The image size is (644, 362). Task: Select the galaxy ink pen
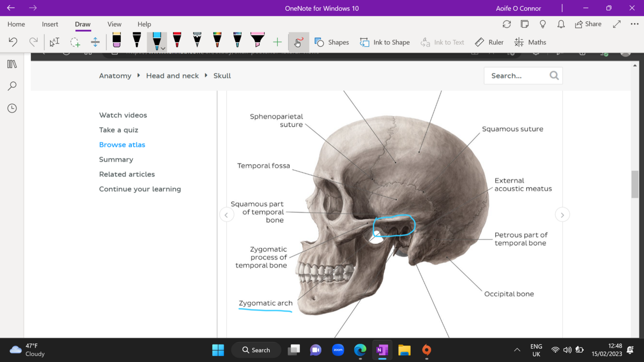(x=238, y=41)
